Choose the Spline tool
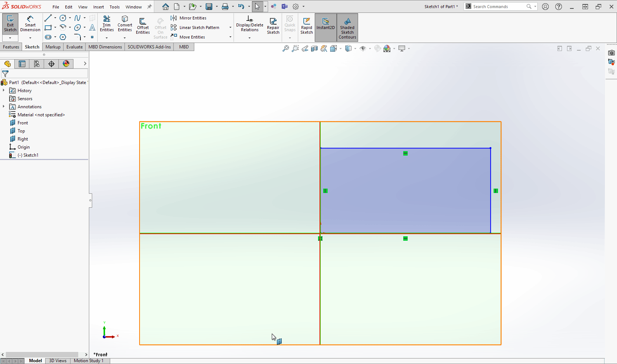Image resolution: width=617 pixels, height=364 pixels. (78, 18)
